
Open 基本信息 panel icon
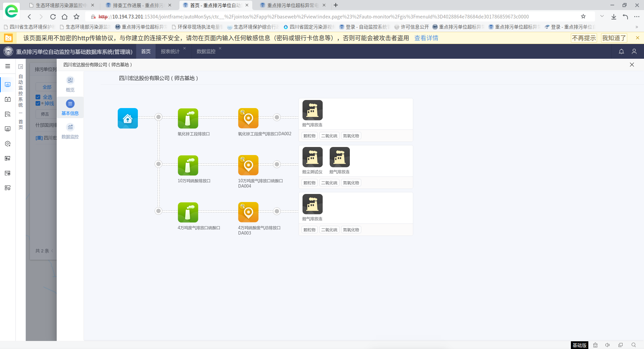70,104
